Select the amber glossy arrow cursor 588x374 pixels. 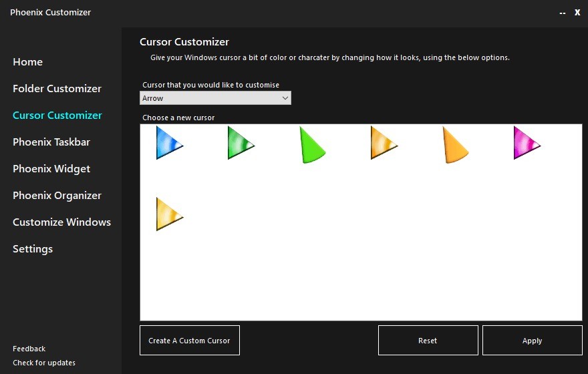coord(384,143)
